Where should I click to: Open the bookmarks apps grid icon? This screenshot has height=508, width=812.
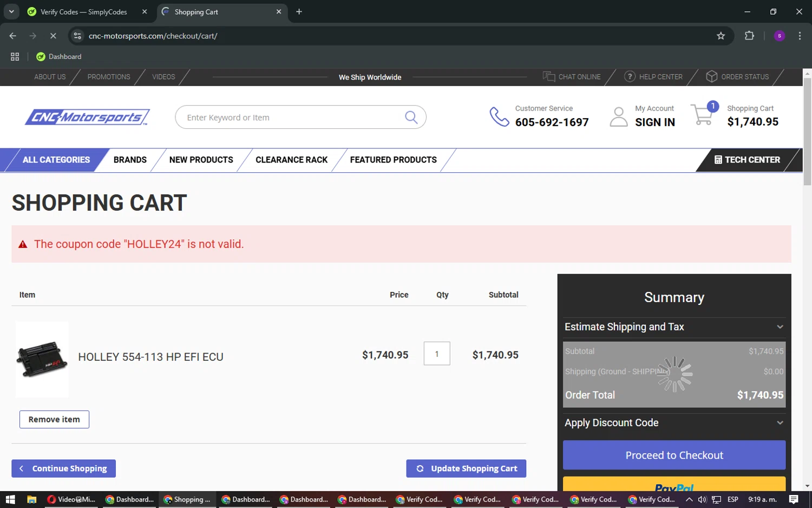(x=15, y=56)
